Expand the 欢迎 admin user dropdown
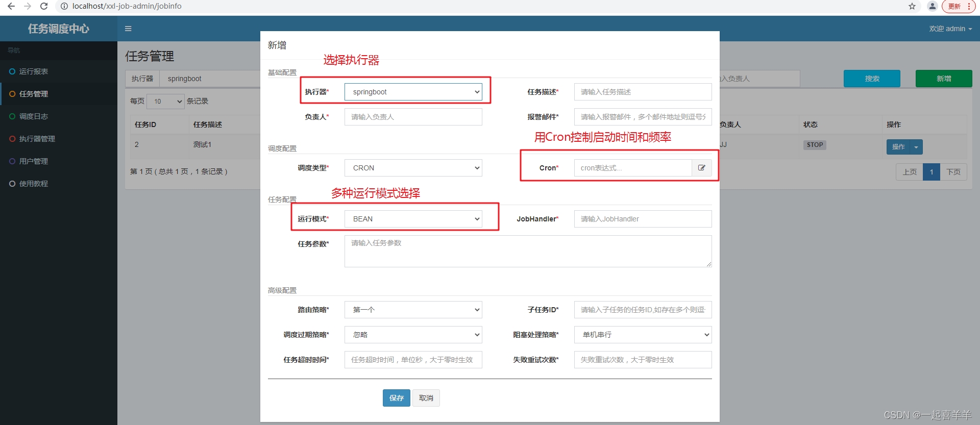Image resolution: width=980 pixels, height=425 pixels. [x=950, y=29]
